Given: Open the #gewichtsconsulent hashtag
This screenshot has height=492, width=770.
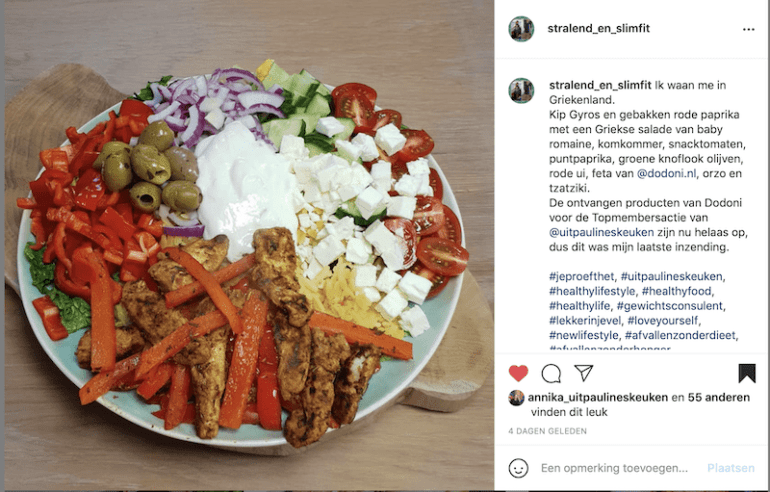Looking at the screenshot, I should (x=670, y=306).
